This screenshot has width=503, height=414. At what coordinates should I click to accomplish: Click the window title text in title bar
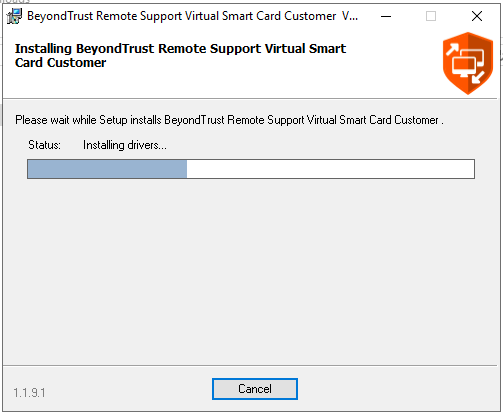[x=193, y=16]
